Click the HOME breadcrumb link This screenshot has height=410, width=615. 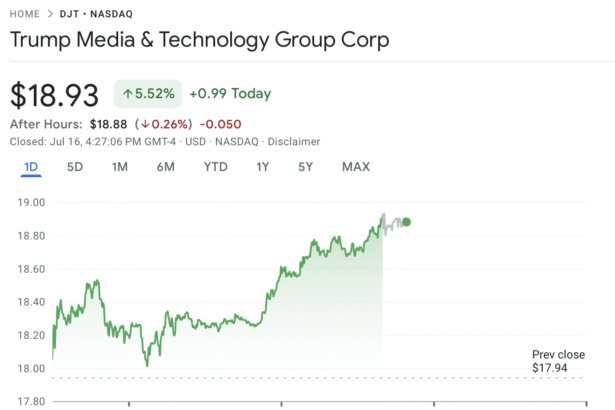(26, 13)
